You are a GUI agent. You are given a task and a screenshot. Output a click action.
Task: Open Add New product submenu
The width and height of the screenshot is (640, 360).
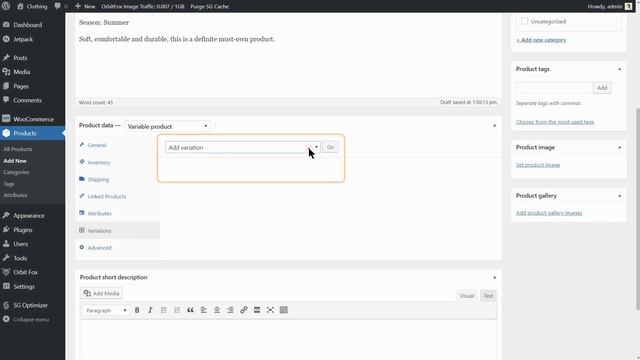(15, 161)
